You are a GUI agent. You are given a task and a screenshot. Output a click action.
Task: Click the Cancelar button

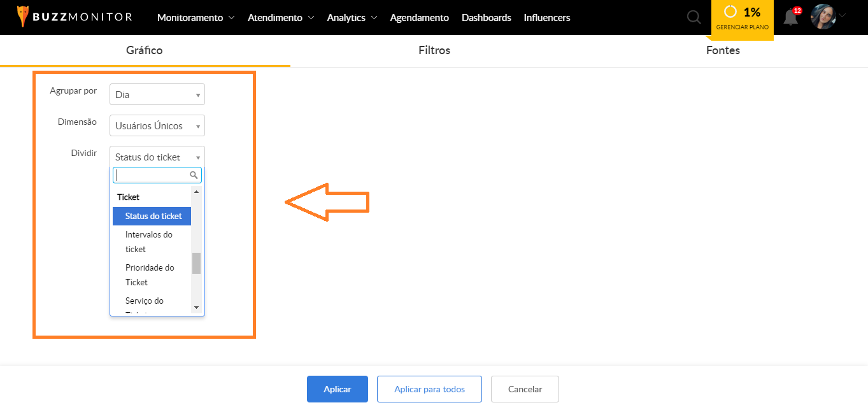[525, 389]
